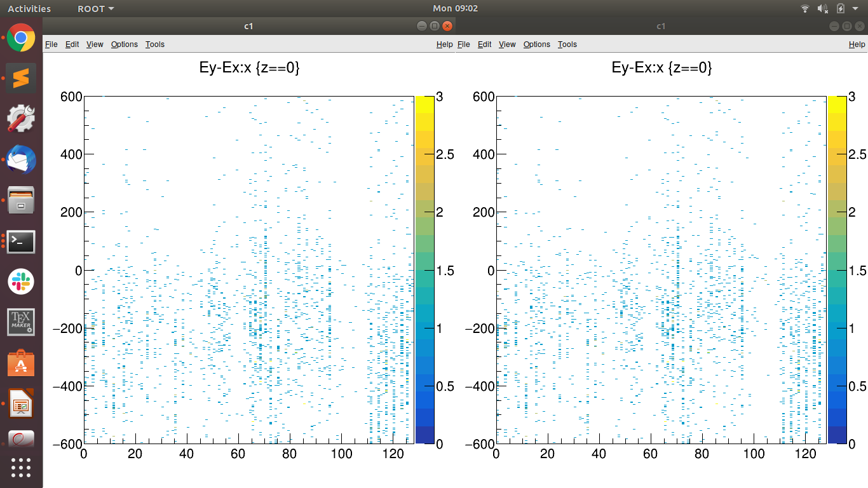Open Edit menu in right c1 window

click(x=485, y=44)
